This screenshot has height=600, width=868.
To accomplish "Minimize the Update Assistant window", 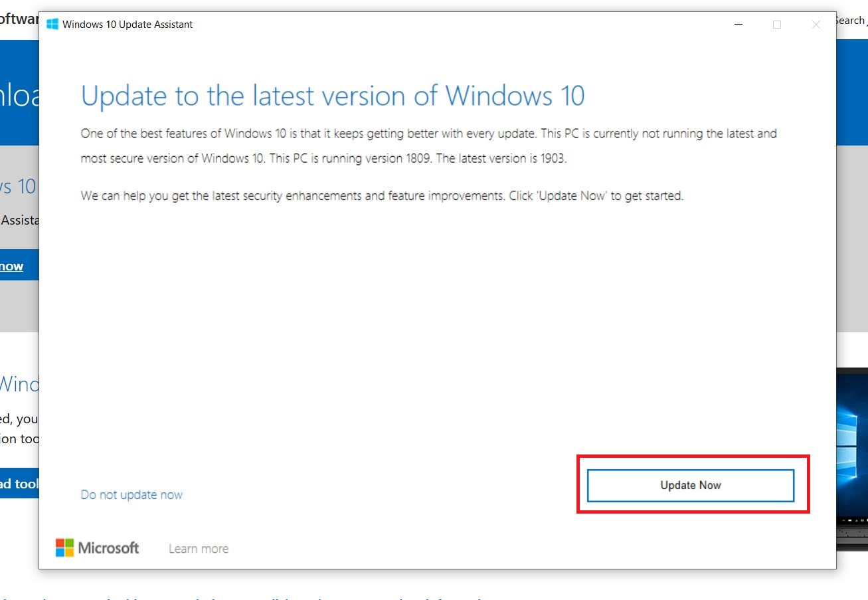I will [x=738, y=25].
